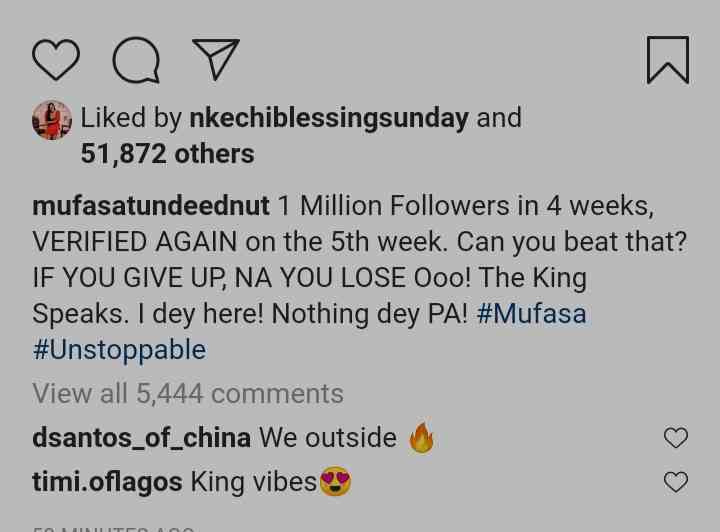Tap the 'We outside' comment text
This screenshot has height=532, width=720.
pos(328,438)
